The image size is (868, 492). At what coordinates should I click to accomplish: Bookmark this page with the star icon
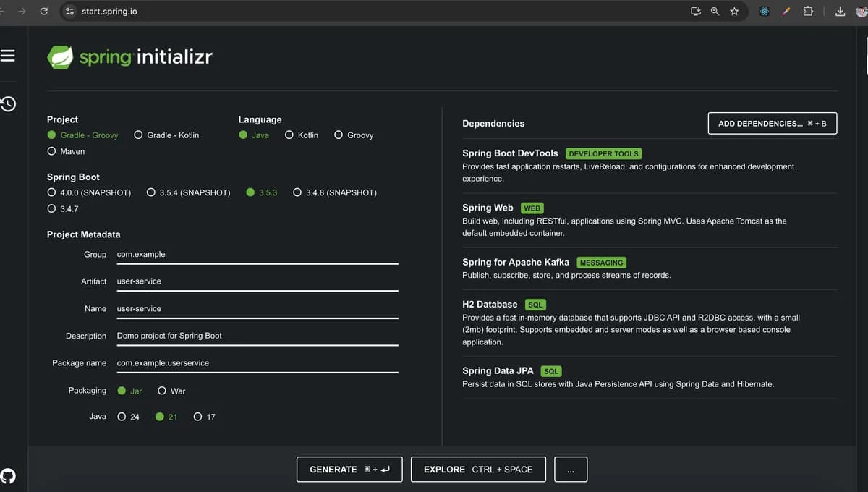click(x=734, y=12)
